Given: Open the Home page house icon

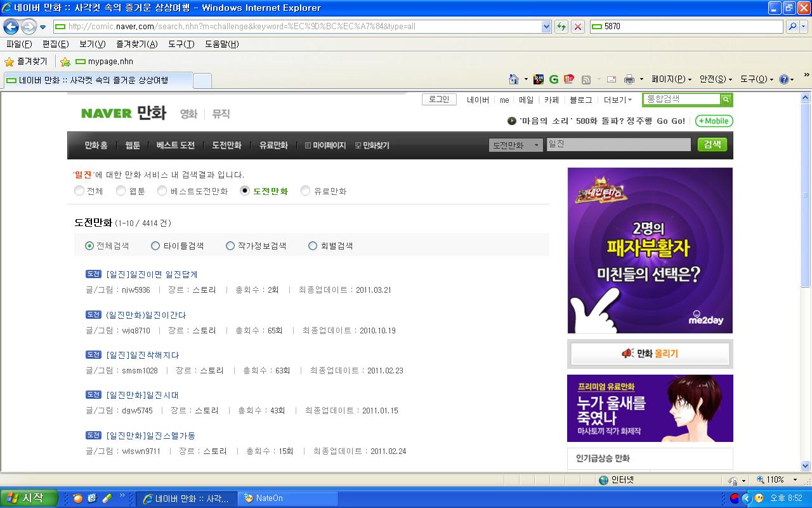Looking at the screenshot, I should point(514,79).
